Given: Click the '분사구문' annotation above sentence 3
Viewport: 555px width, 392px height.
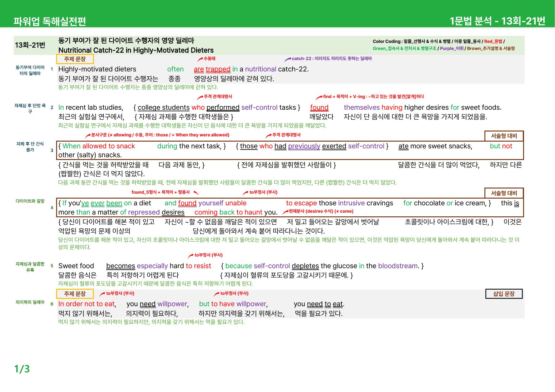Looking at the screenshot, I should tap(160, 135).
